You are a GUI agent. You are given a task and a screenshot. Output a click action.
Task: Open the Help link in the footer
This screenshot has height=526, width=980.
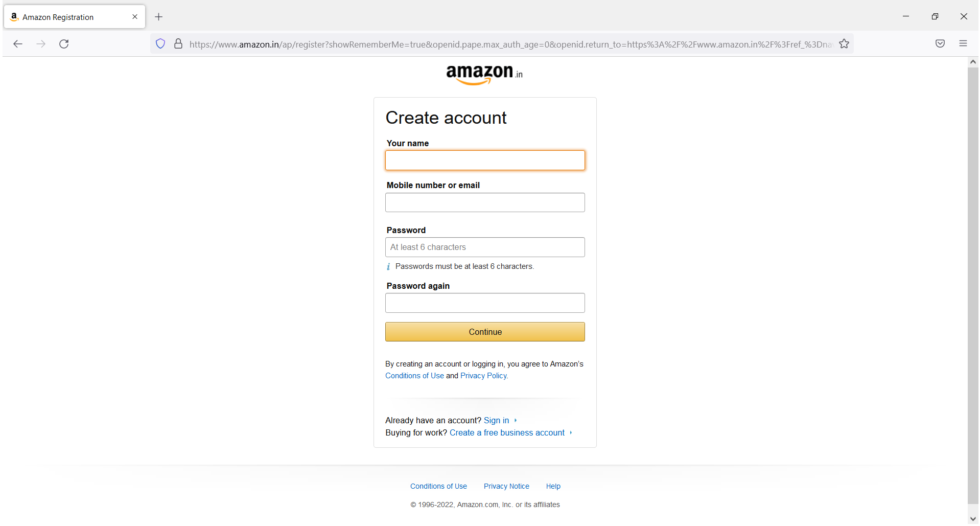click(553, 486)
